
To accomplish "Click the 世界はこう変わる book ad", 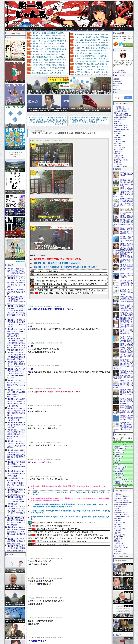I will coord(15,205).
